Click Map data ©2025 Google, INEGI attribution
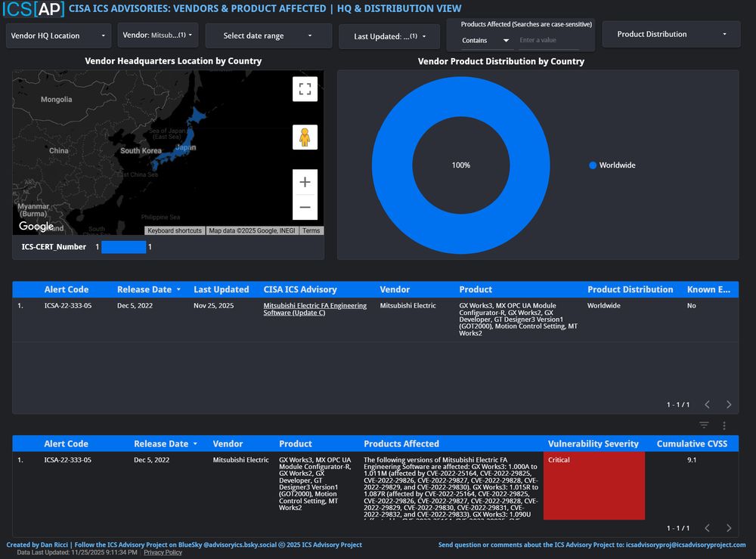Viewport: 756px width, 559px height. pos(252,231)
